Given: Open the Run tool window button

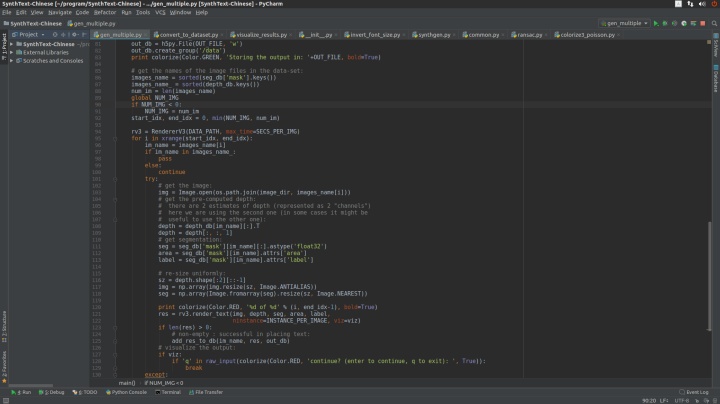Looking at the screenshot, I should 21,393.
